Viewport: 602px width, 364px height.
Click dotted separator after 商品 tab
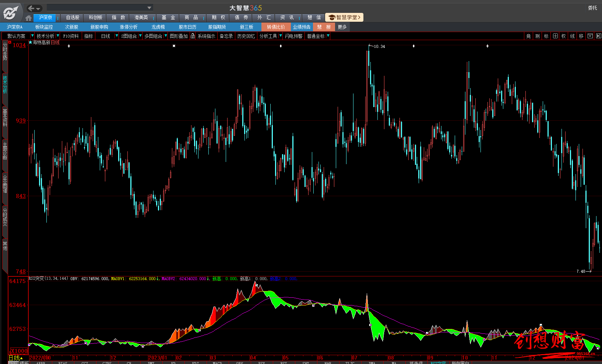[203, 18]
